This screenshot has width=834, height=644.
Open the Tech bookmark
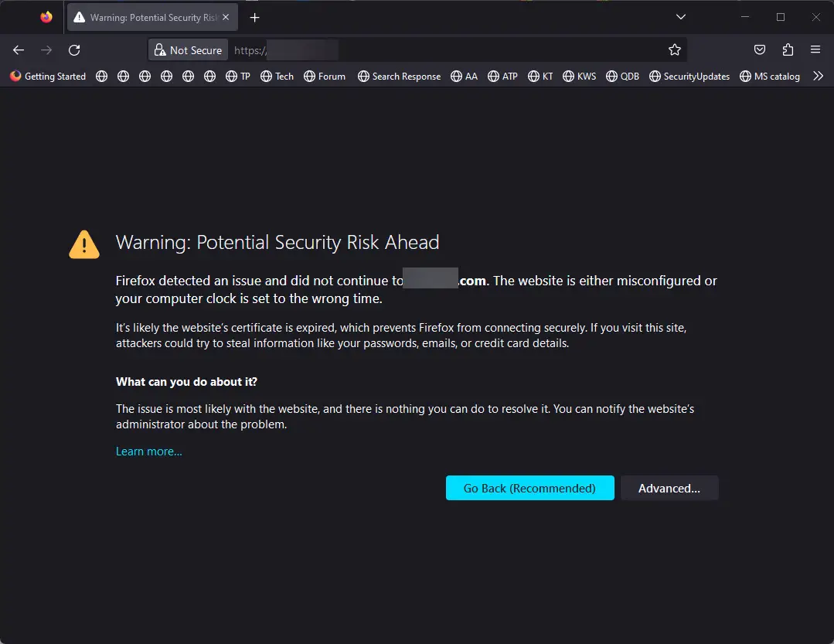tap(277, 76)
